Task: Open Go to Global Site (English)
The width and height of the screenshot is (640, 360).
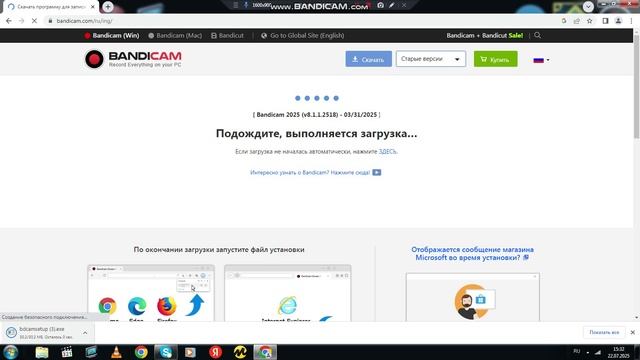Action: click(302, 36)
